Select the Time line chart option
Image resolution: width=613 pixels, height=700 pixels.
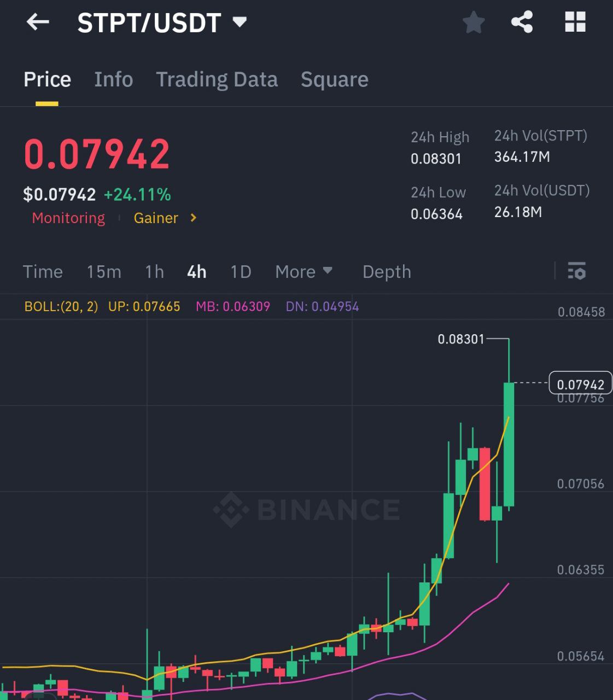click(43, 272)
